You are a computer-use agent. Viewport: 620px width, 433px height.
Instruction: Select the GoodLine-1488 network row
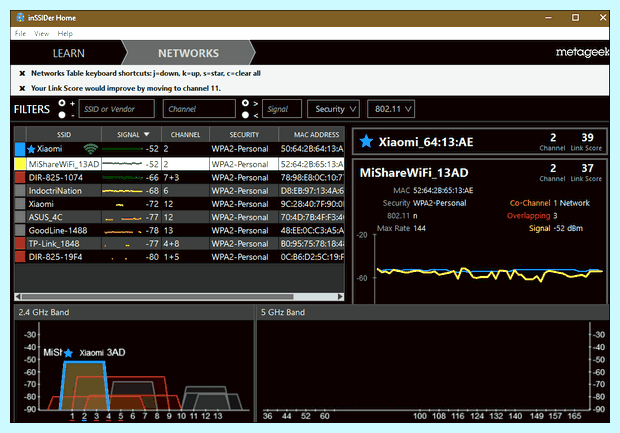click(180, 230)
